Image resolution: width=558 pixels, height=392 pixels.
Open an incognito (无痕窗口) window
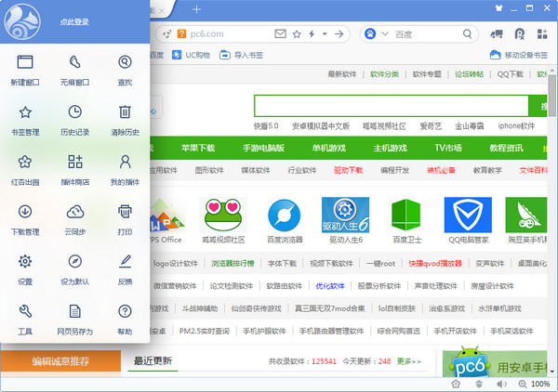(74, 70)
